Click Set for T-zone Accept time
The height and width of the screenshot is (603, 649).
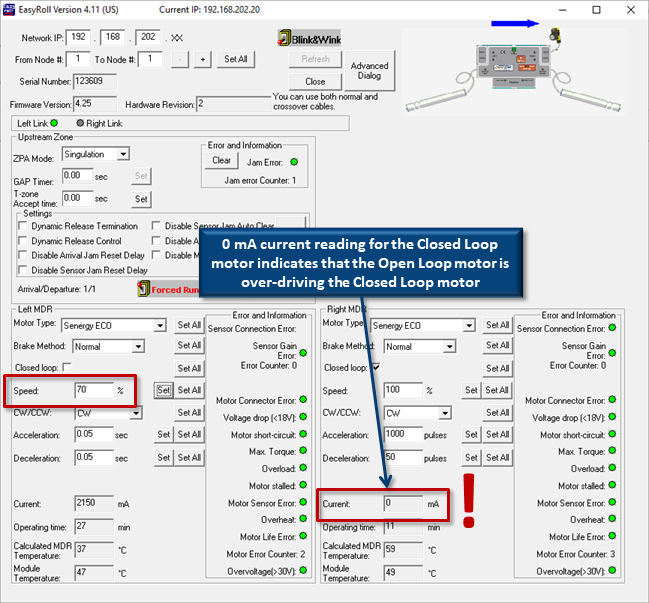pos(141,199)
